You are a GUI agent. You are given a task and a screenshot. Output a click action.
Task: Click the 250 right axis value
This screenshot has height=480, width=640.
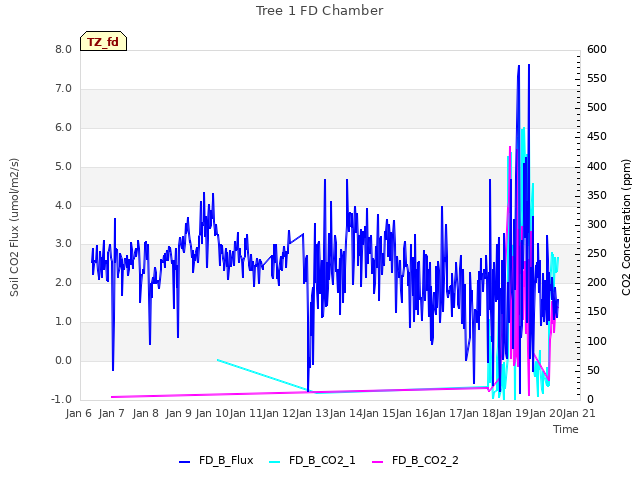597,253
